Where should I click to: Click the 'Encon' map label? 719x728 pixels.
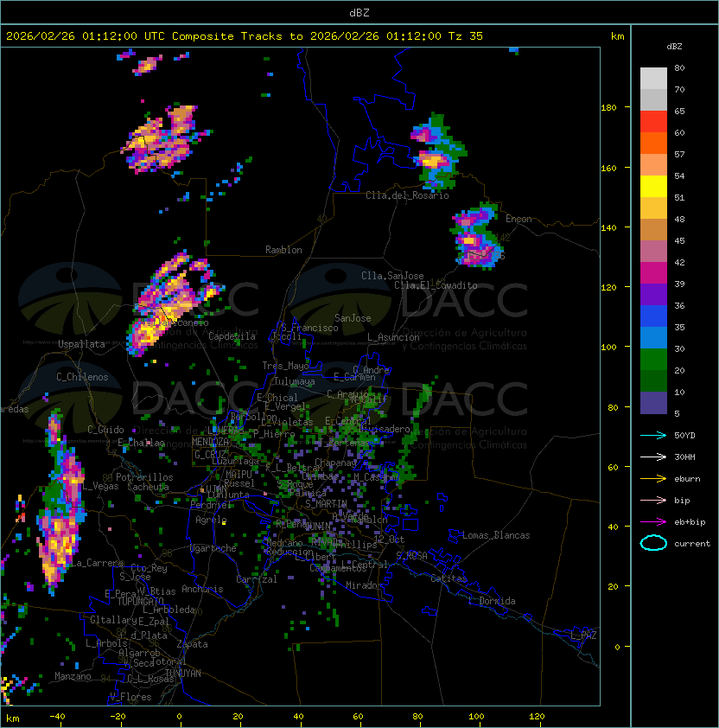(x=519, y=219)
